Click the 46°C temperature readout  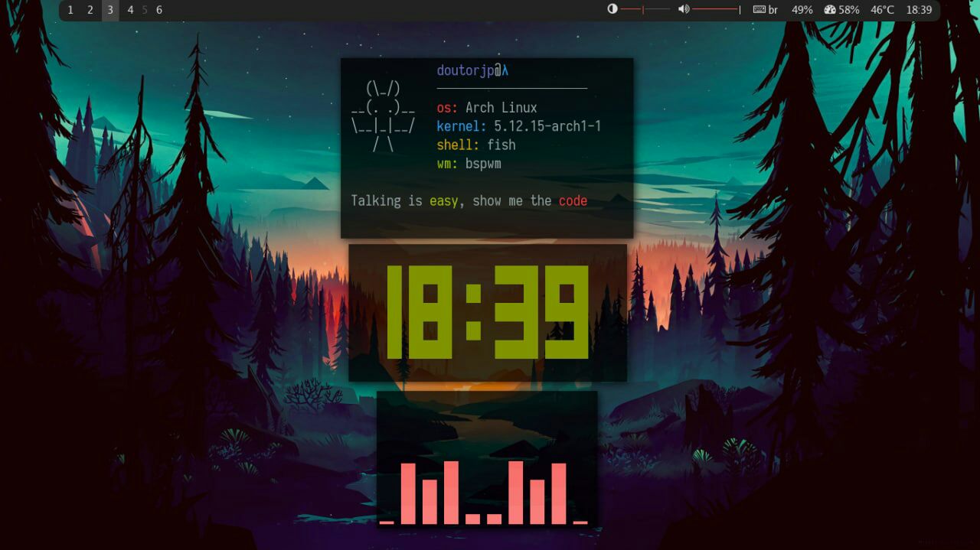[x=882, y=10]
